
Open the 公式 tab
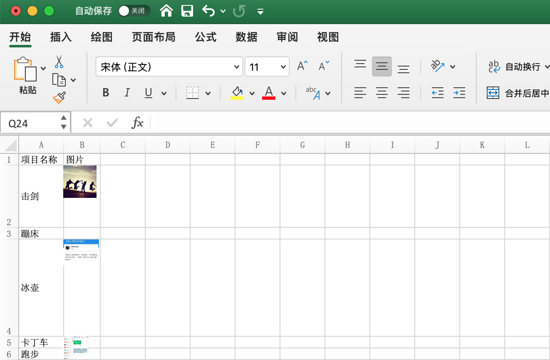(206, 37)
